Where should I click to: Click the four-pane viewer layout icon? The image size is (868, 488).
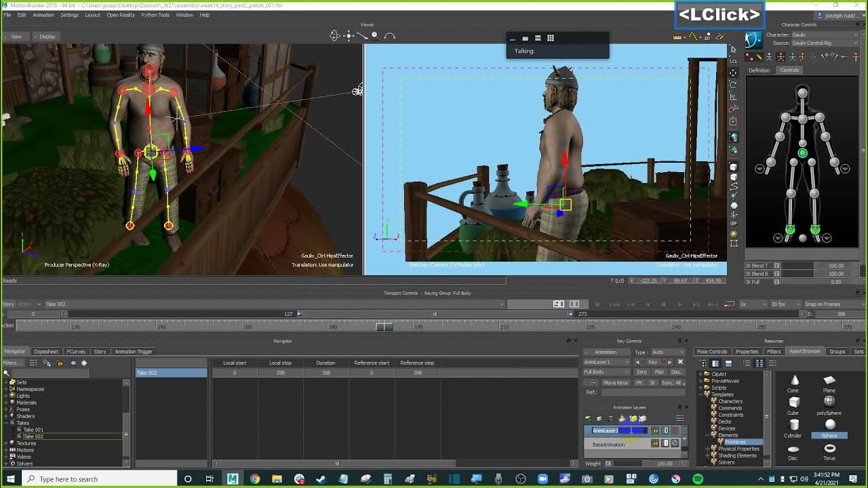pyautogui.click(x=551, y=38)
